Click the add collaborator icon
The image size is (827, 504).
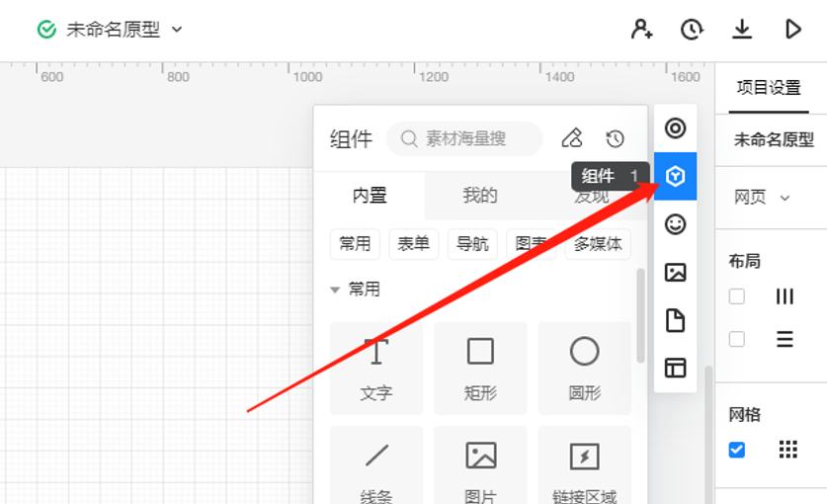[642, 30]
